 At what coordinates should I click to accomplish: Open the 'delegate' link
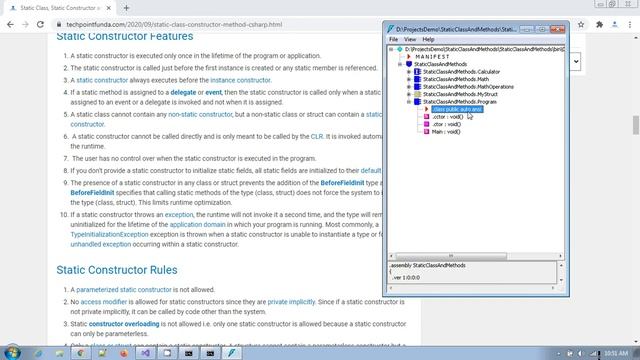[183, 92]
